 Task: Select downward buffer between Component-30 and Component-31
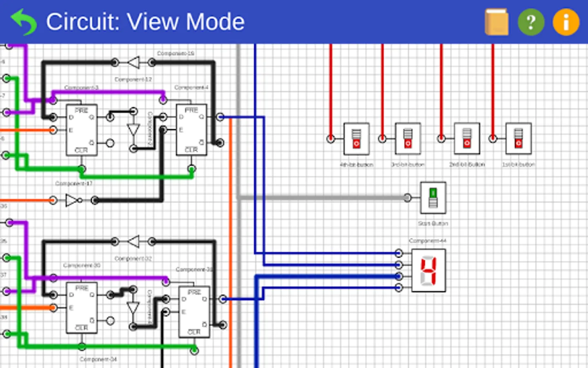134,307
